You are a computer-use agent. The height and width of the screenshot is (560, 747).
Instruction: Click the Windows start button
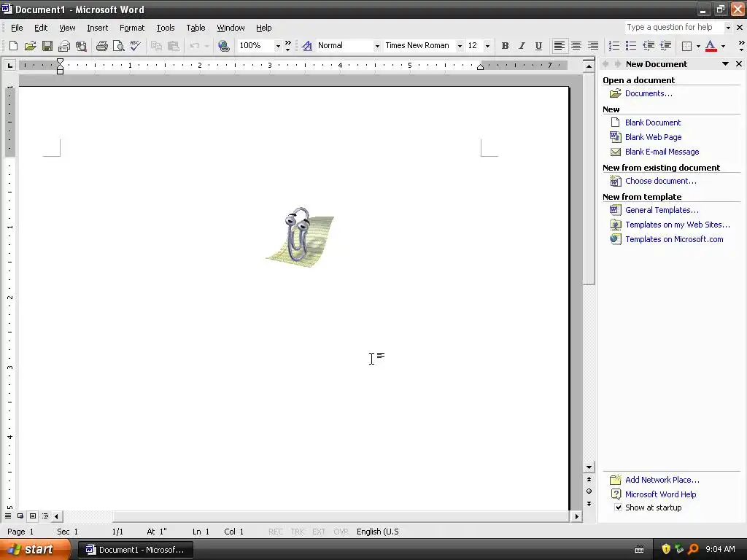point(35,550)
